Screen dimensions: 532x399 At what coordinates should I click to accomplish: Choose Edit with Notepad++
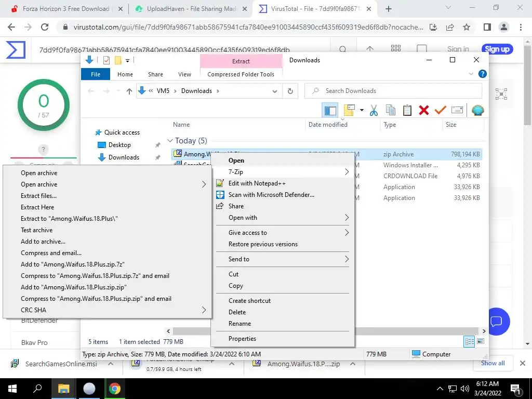(x=282, y=183)
